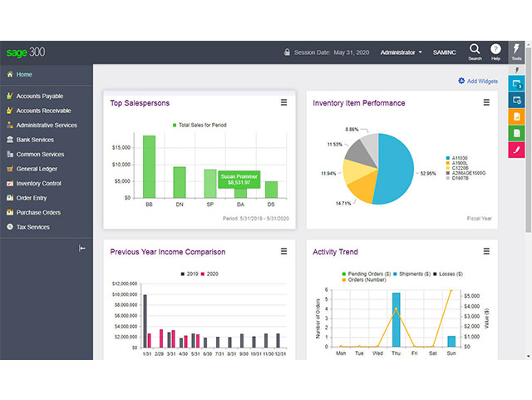Click the pink pen icon in right toolbar
The width and height of the screenshot is (532, 400).
516,150
